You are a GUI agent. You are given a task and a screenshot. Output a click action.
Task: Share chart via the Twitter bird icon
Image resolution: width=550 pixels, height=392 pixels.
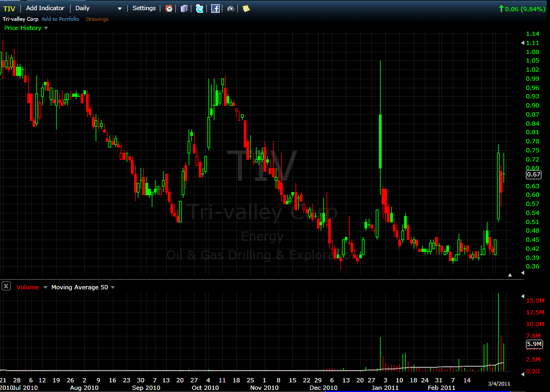pos(199,9)
